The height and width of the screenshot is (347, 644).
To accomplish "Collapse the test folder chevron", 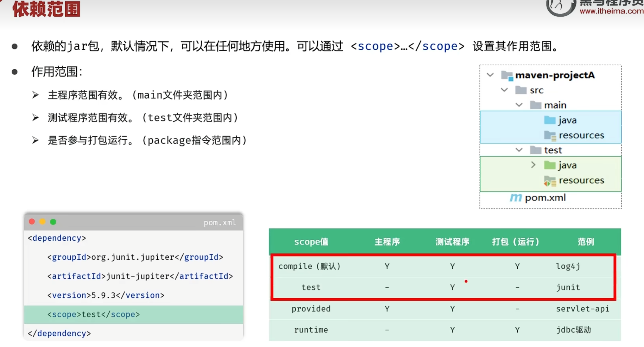I will [519, 150].
